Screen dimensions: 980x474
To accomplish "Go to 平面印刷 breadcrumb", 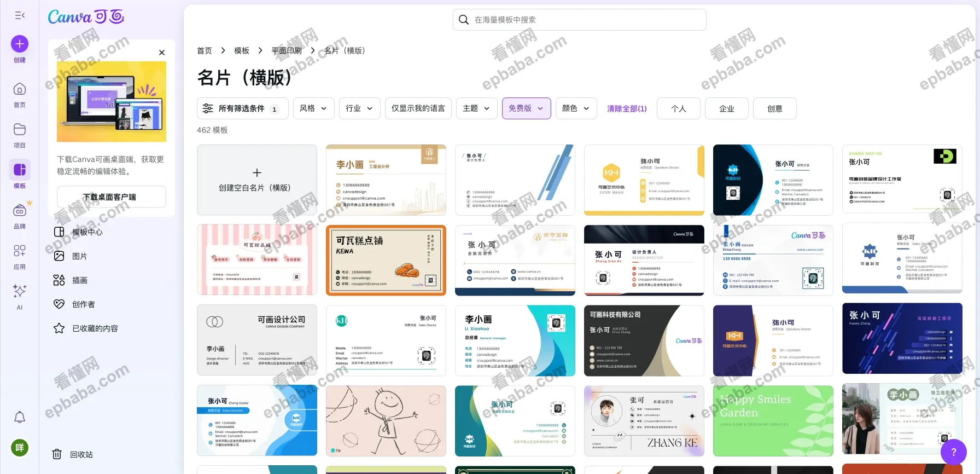I will 287,50.
